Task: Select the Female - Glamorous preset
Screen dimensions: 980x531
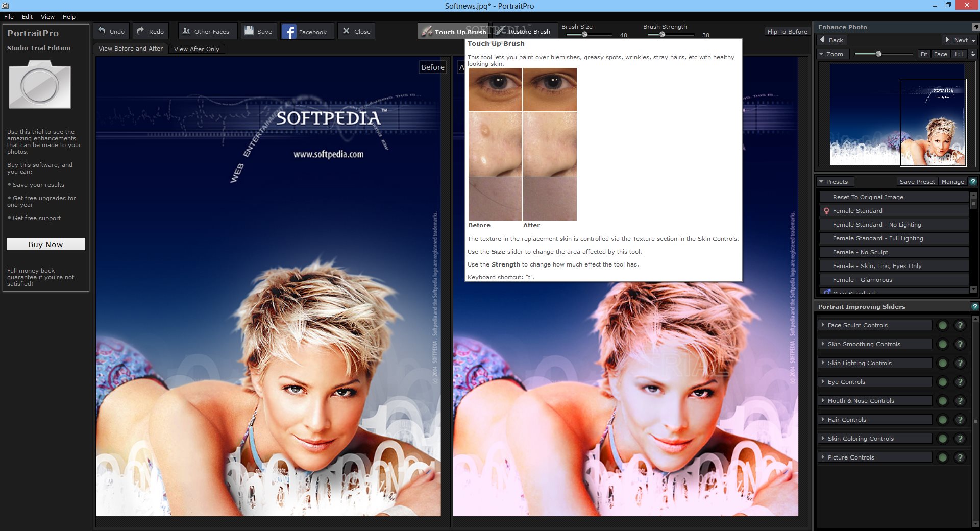Action: (x=894, y=280)
